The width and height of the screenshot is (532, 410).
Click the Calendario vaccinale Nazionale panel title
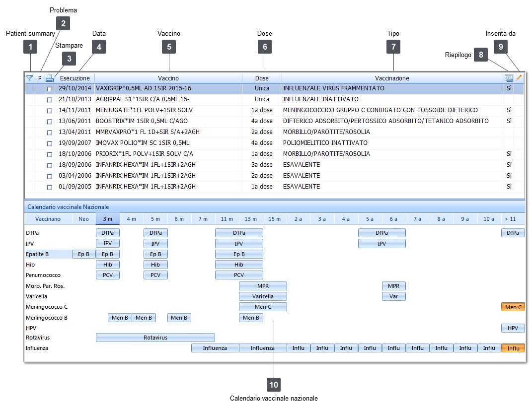tap(68, 207)
